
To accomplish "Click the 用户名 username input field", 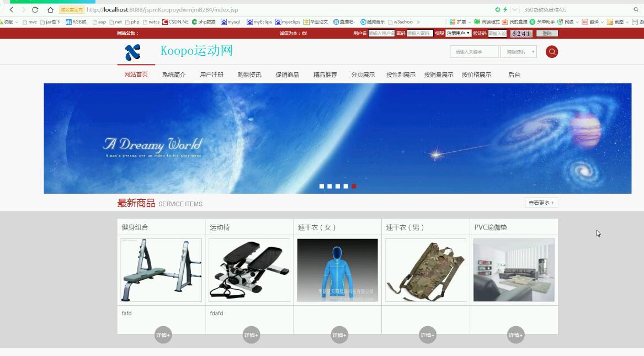I will tap(381, 33).
